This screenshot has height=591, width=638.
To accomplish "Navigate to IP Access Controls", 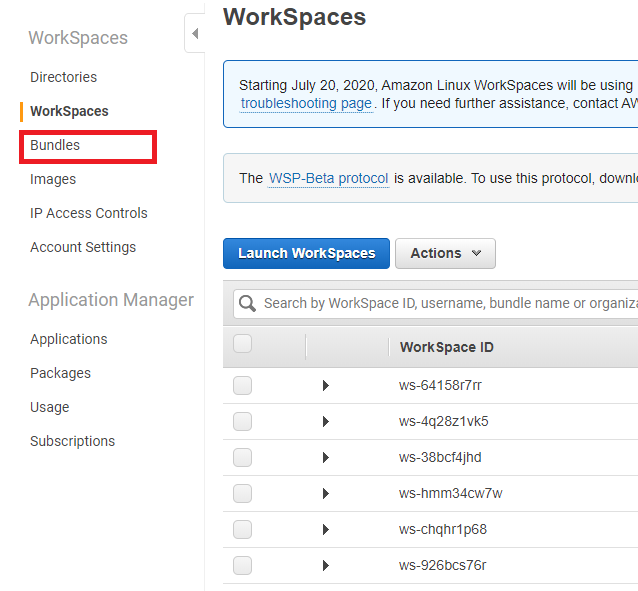I will coord(88,213).
